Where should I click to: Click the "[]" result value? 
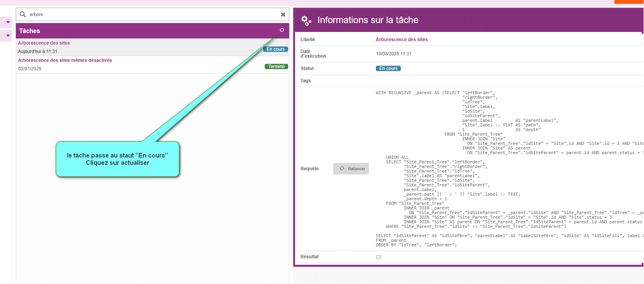[x=378, y=257]
